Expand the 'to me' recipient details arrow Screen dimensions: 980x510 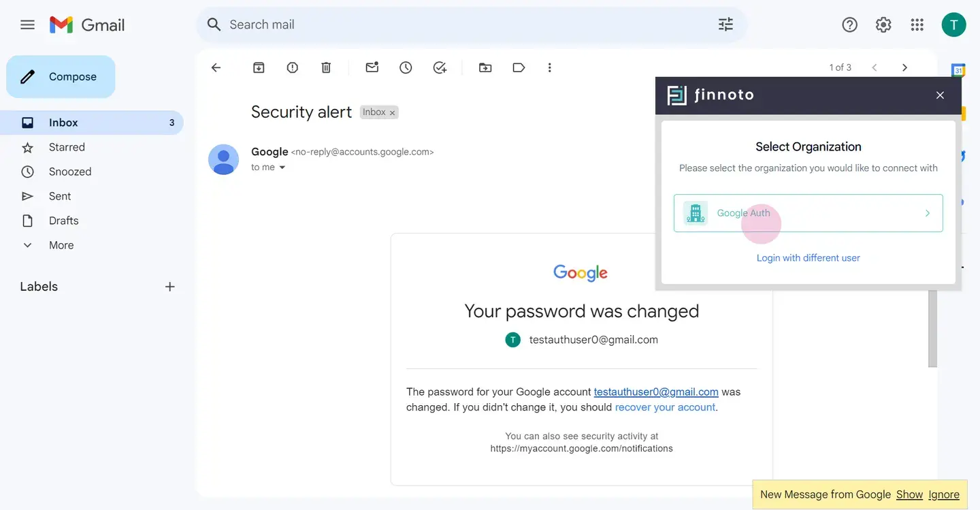(282, 168)
